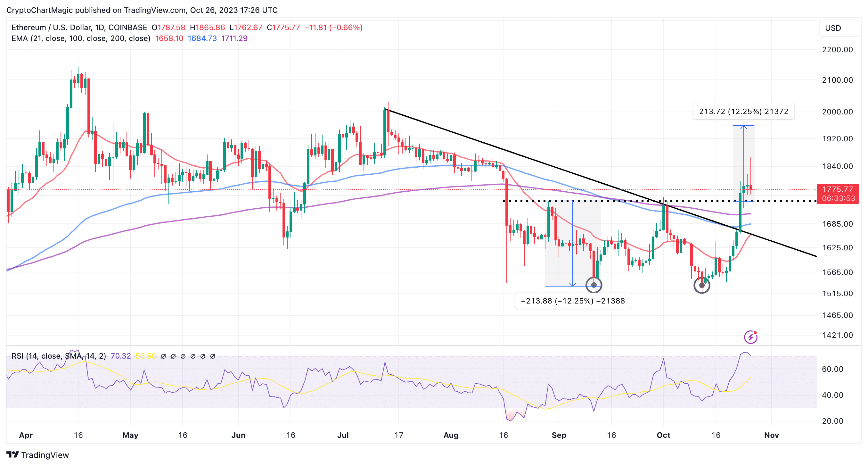Click the purple lightning flash icon
Viewport: 868px width, 466px height.
[x=750, y=337]
